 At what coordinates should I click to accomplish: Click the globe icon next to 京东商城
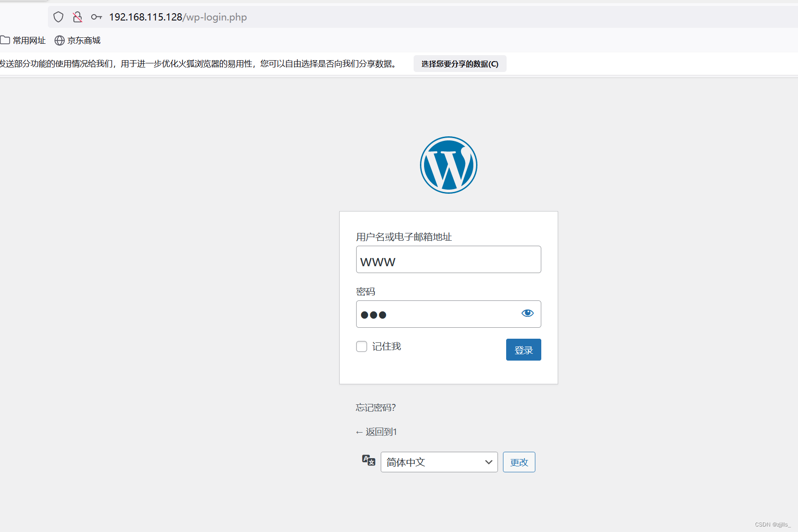59,41
